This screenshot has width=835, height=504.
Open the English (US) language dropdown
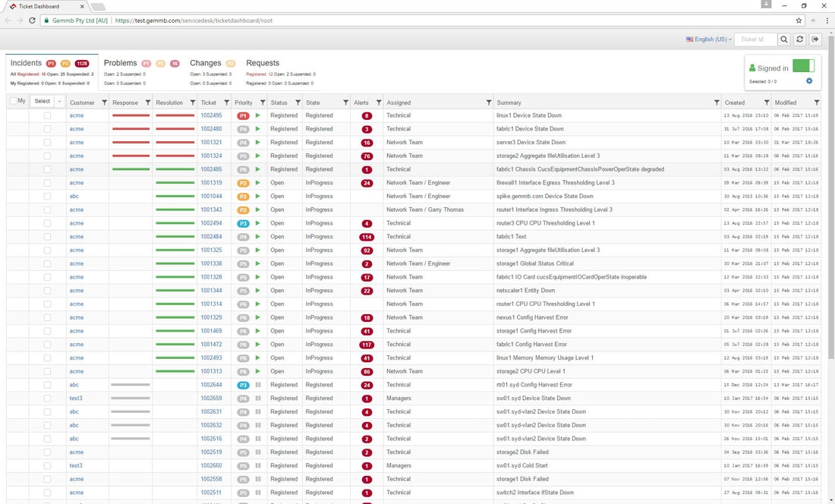709,39
